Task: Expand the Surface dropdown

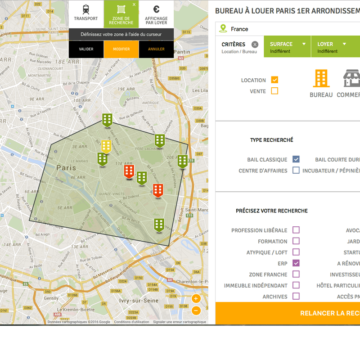Action: click(287, 47)
